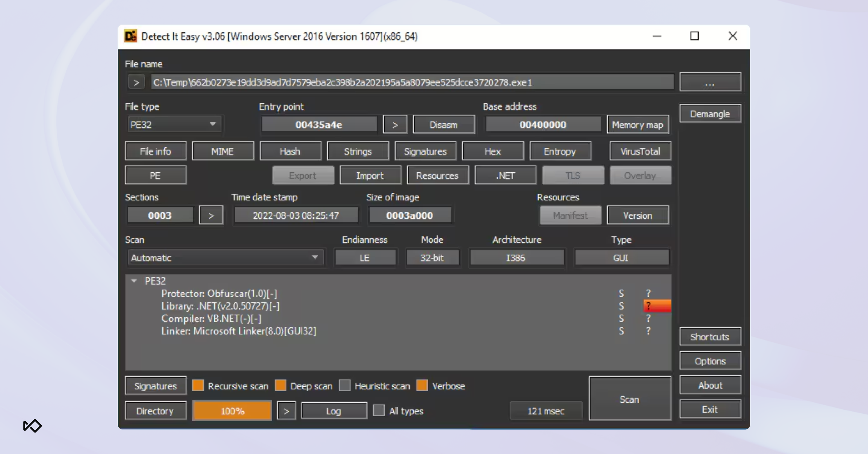Open Signatures in the top button row

coord(425,151)
